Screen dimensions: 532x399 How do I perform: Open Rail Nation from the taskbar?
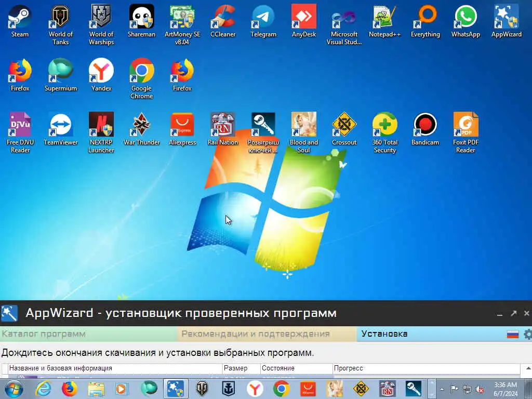387,389
